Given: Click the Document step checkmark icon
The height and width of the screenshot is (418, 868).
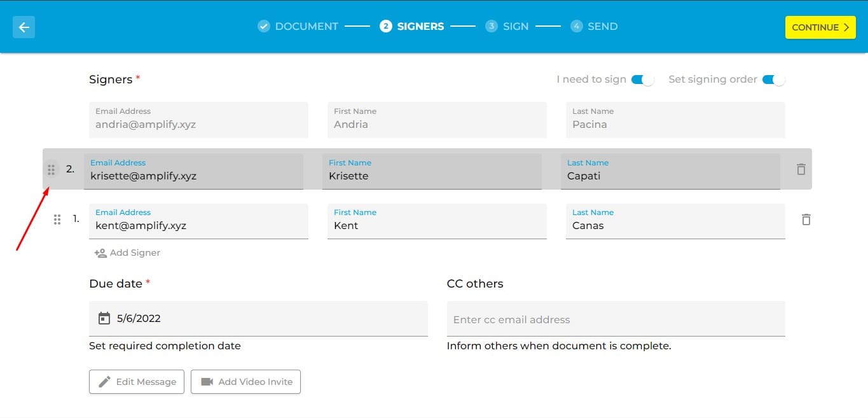Looking at the screenshot, I should (263, 26).
